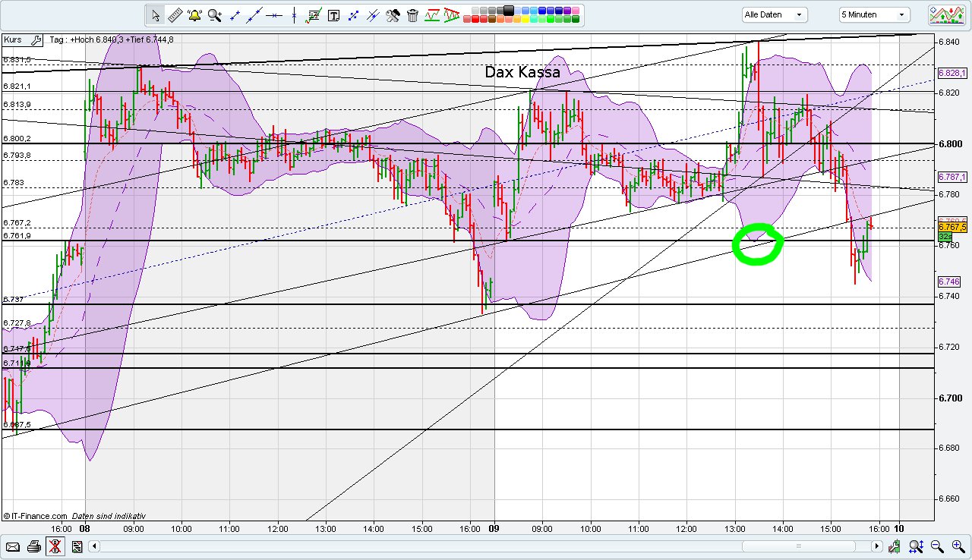The width and height of the screenshot is (972, 560).
Task: Select the zoom magnifier drawing tool
Action: click(213, 14)
